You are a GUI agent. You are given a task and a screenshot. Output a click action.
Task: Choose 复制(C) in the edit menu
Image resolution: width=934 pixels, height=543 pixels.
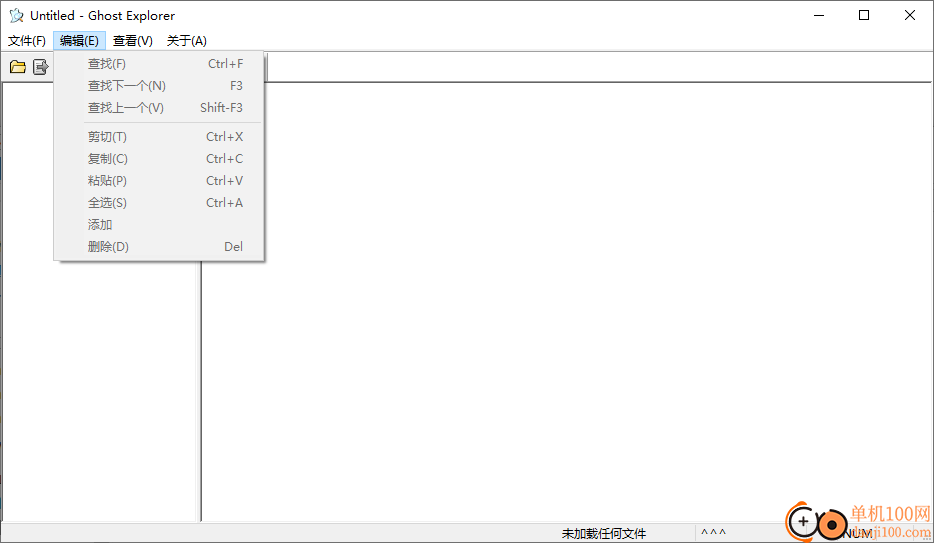[159, 159]
